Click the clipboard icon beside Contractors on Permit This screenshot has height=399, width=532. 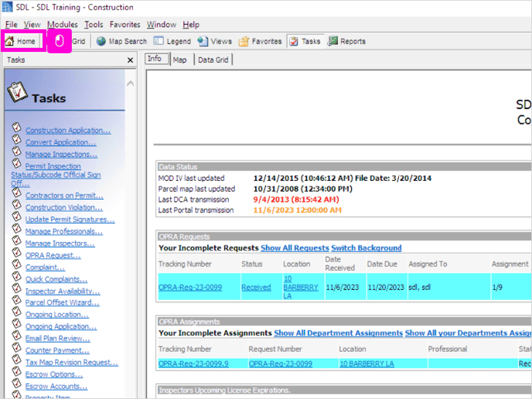[17, 193]
